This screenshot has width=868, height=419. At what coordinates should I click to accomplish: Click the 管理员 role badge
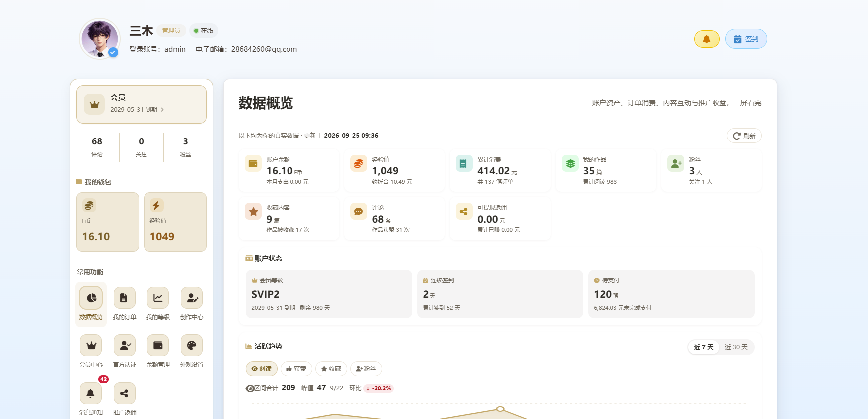pos(171,31)
